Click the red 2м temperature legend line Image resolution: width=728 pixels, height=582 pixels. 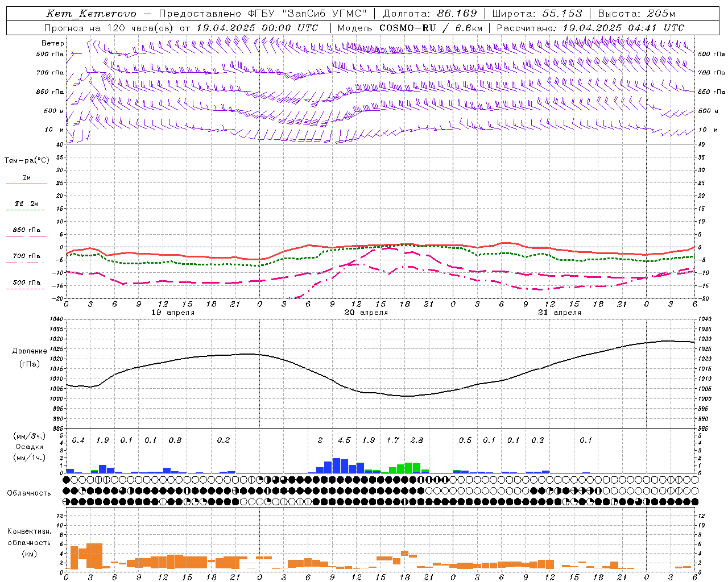pyautogui.click(x=26, y=184)
